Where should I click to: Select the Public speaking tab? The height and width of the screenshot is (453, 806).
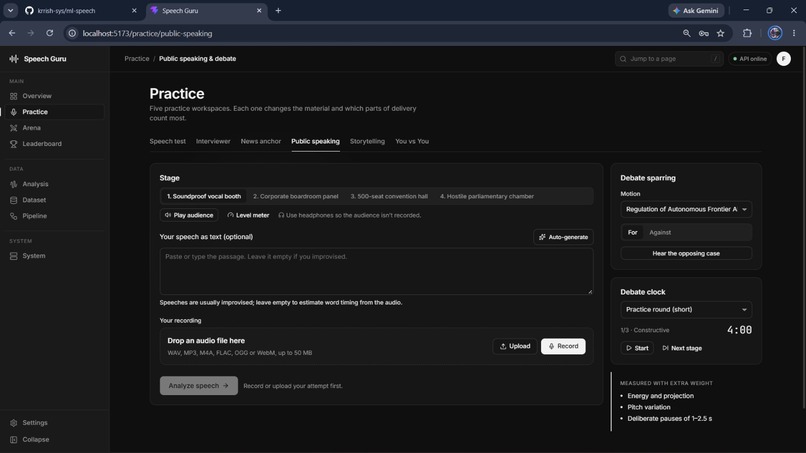point(315,141)
